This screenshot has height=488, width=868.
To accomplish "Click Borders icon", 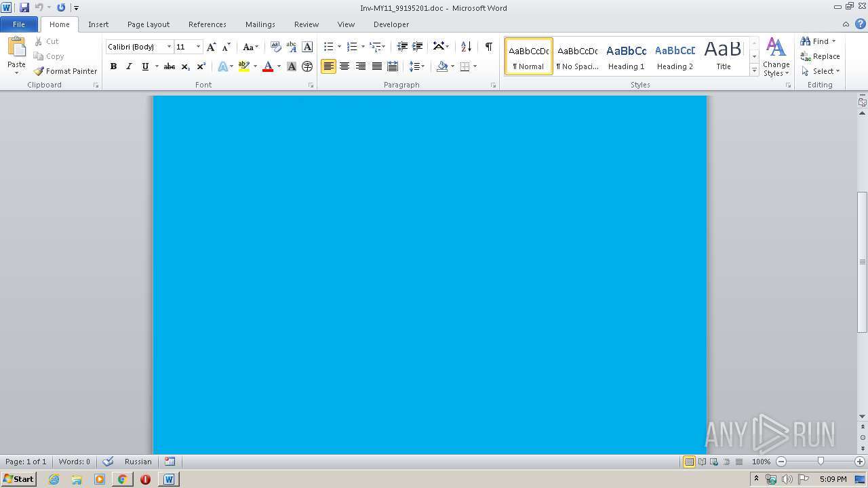I will pyautogui.click(x=465, y=66).
